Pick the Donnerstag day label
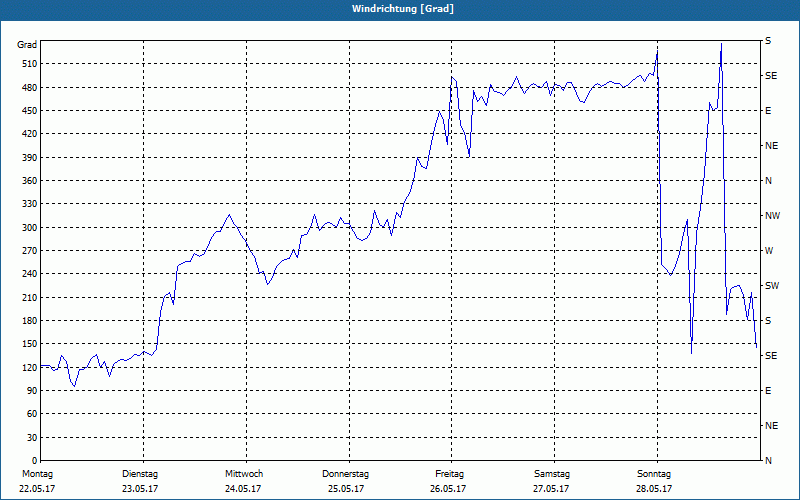The width and height of the screenshot is (800, 500). coord(345,474)
